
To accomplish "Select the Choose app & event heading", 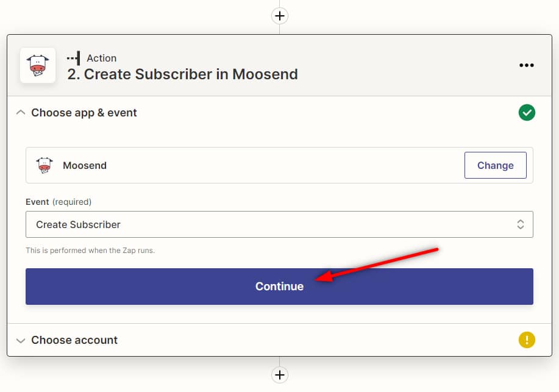I will [x=84, y=113].
